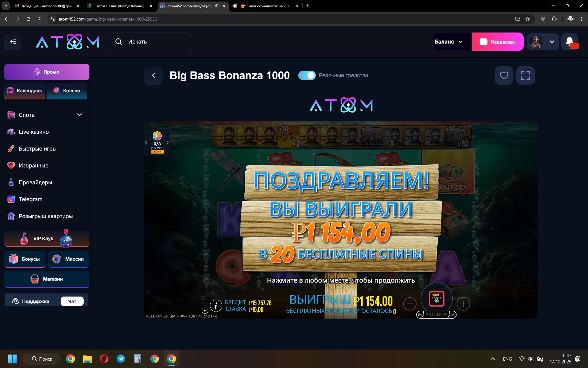Screen dimensions: 588x368
Task: Click the Искать search field
Action: [150, 42]
